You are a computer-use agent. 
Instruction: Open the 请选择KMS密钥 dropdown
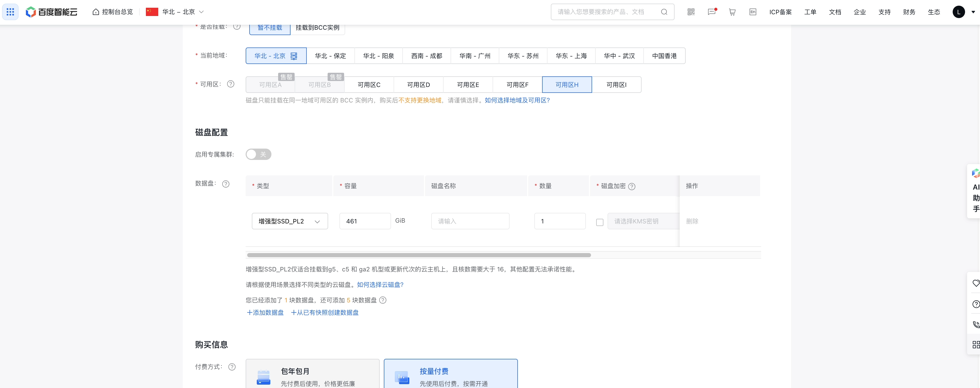[643, 221]
